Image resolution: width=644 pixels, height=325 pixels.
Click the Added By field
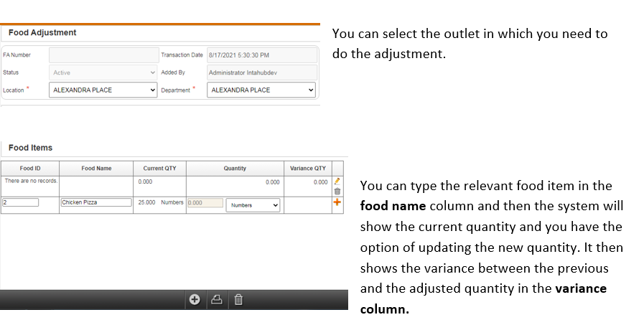point(261,72)
